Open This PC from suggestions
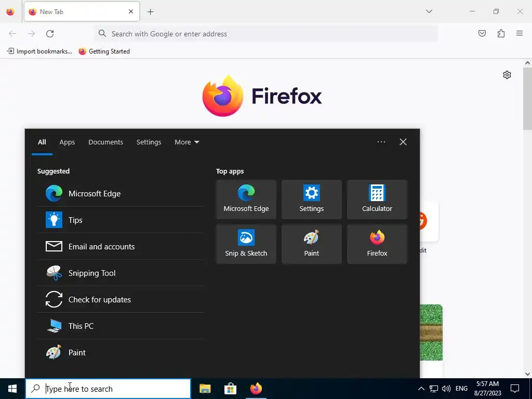Image resolution: width=532 pixels, height=399 pixels. 121,326
